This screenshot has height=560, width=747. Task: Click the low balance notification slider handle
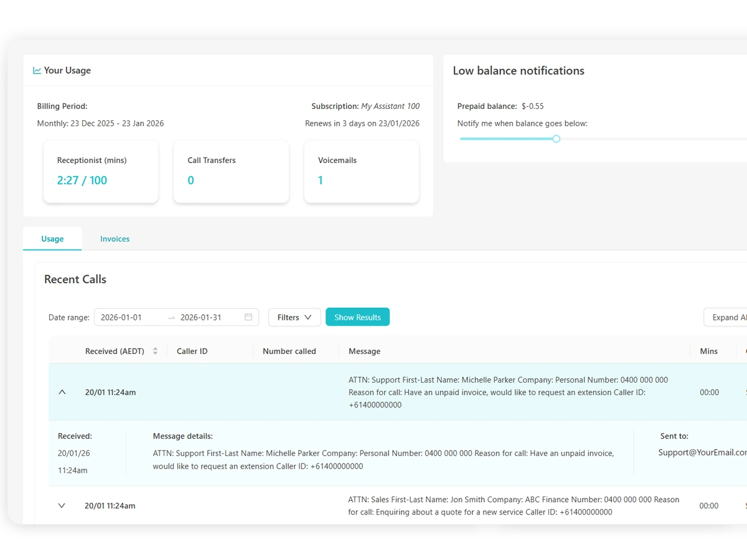click(557, 139)
